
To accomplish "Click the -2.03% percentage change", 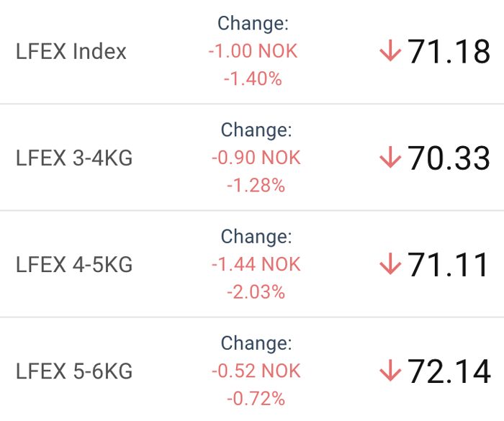I will [256, 292].
